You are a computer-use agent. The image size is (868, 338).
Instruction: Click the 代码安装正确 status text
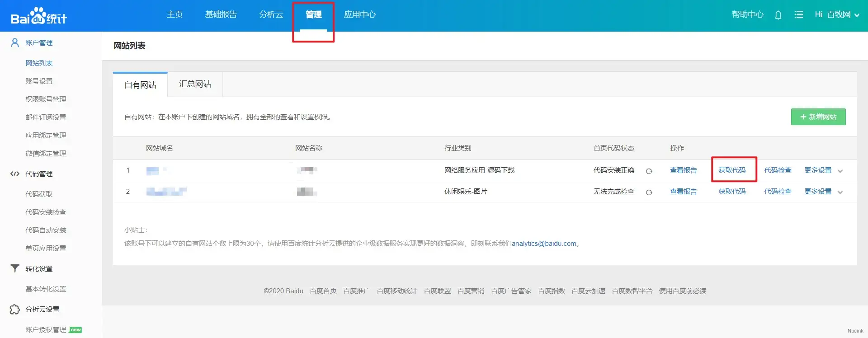tap(614, 170)
